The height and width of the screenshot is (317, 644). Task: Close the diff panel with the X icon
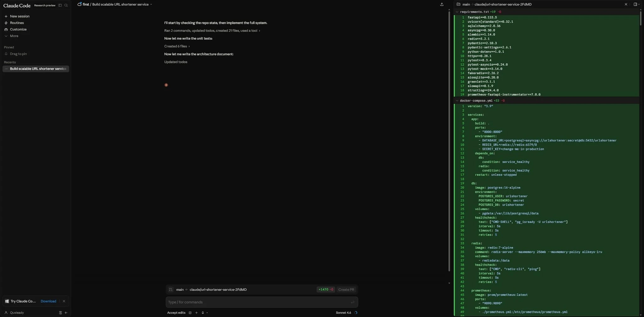point(626,4)
